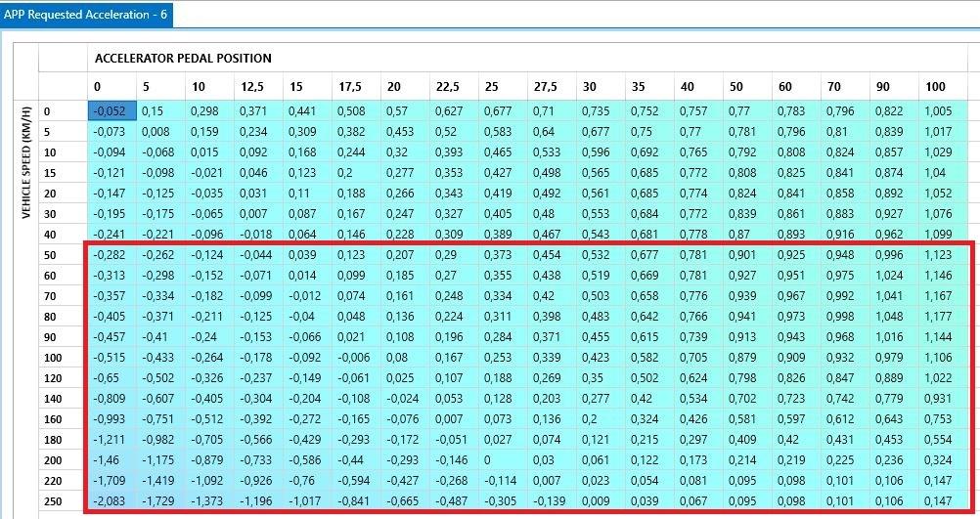This screenshot has width=980, height=519.
Task: Select cell with value 0,927 in row 60
Action: pyautogui.click(x=747, y=275)
